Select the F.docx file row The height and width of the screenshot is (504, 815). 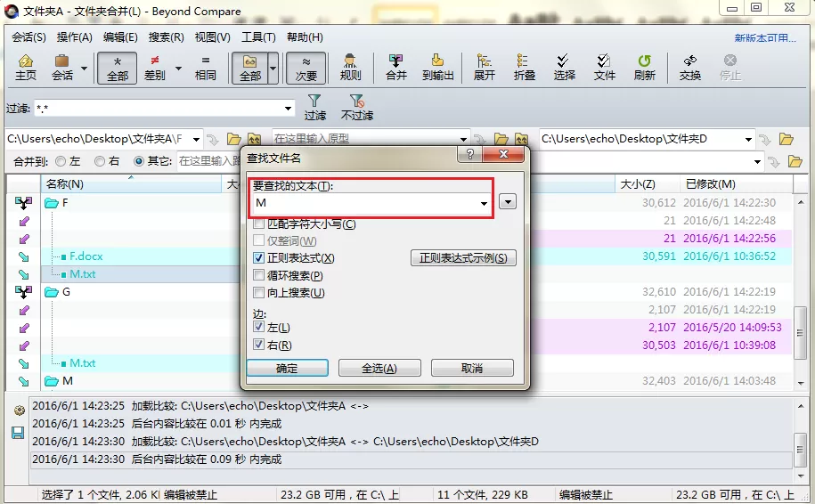[86, 256]
